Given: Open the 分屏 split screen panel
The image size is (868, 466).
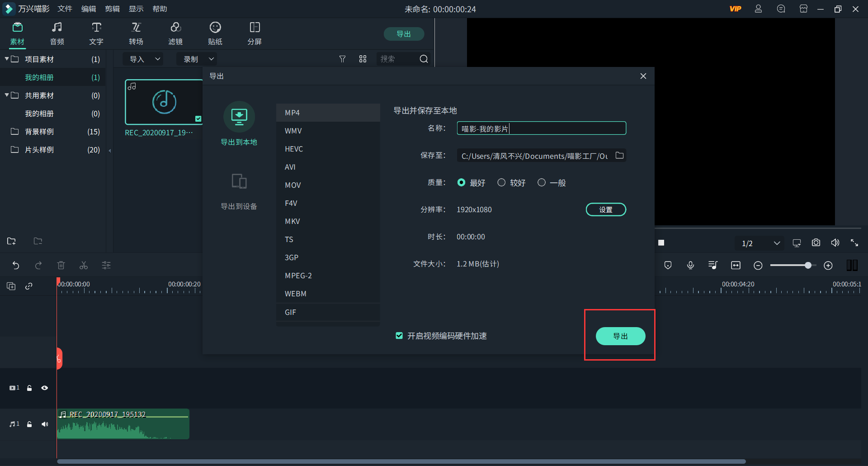Looking at the screenshot, I should pyautogui.click(x=255, y=33).
